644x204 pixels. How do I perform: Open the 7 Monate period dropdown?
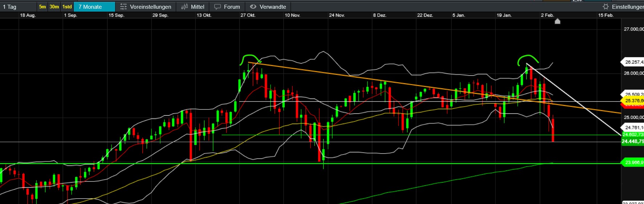click(94, 7)
